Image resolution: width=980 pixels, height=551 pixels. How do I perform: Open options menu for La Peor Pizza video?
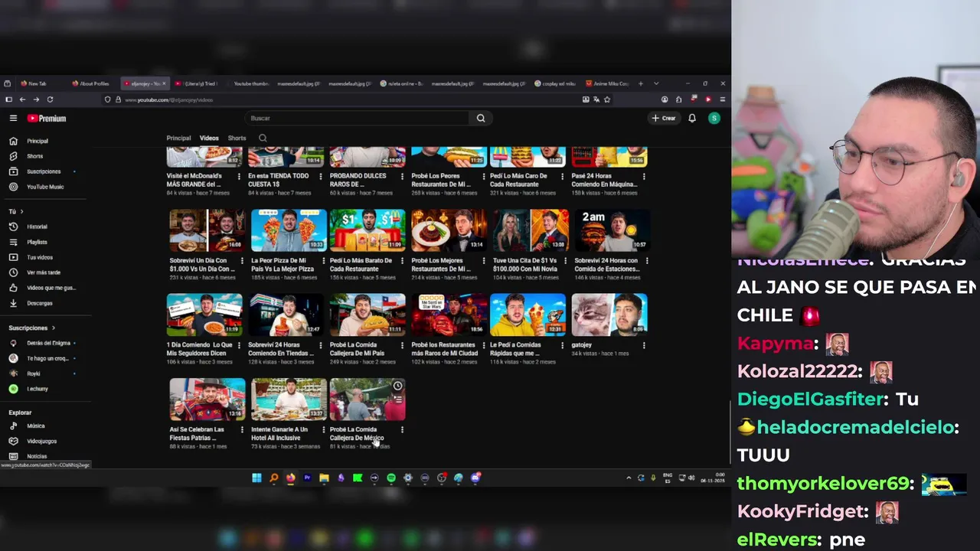coord(324,261)
